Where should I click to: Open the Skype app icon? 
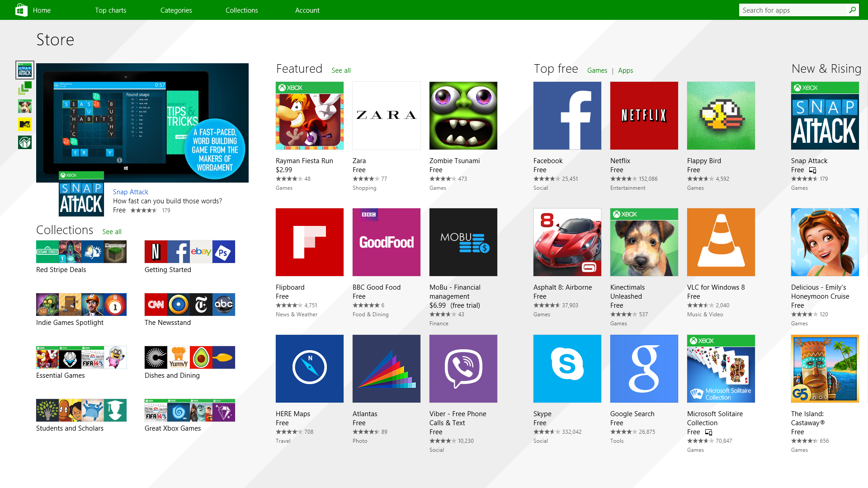[x=567, y=368]
